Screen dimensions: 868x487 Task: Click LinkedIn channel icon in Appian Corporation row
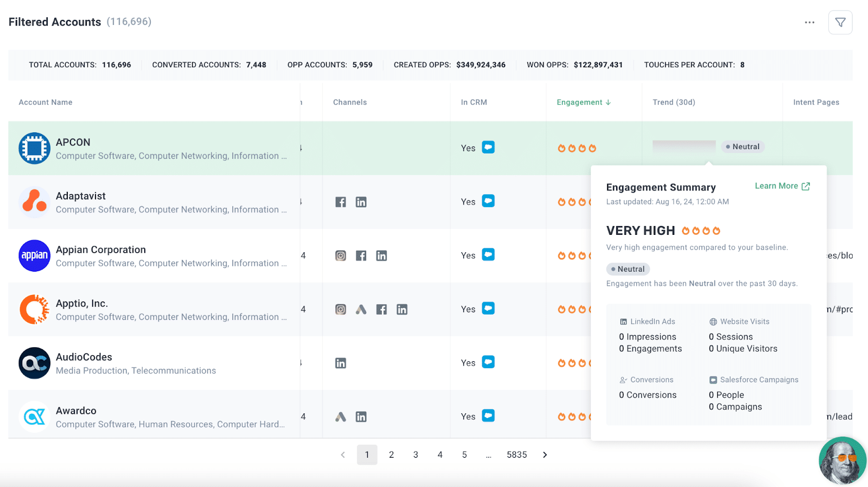point(381,256)
